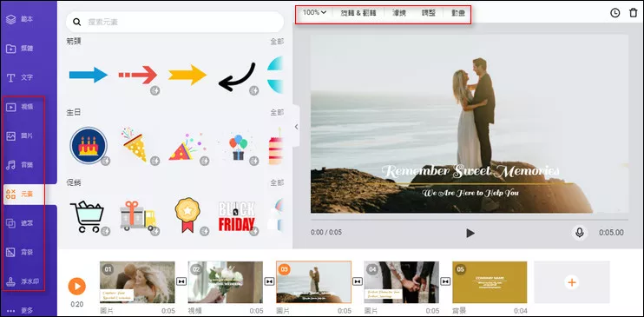Select the 'Remember Sweet Memories' title text
Screen dimensions: 644x317
[470, 171]
